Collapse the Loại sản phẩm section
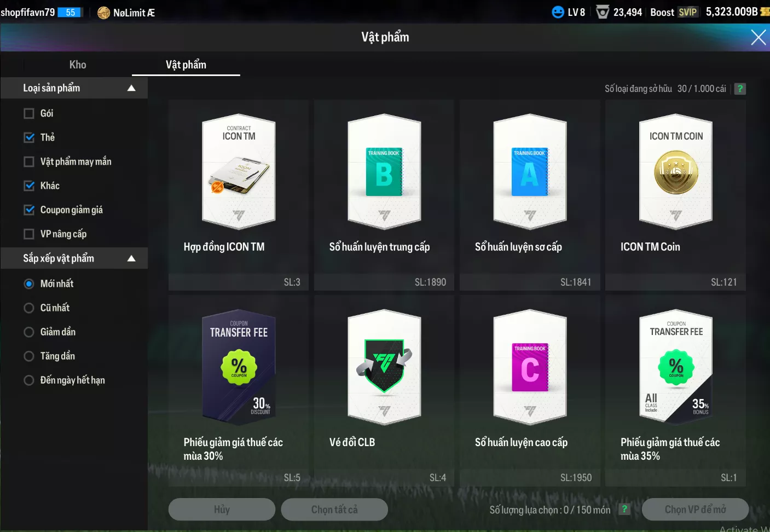Viewport: 770px width, 532px height. pos(131,88)
